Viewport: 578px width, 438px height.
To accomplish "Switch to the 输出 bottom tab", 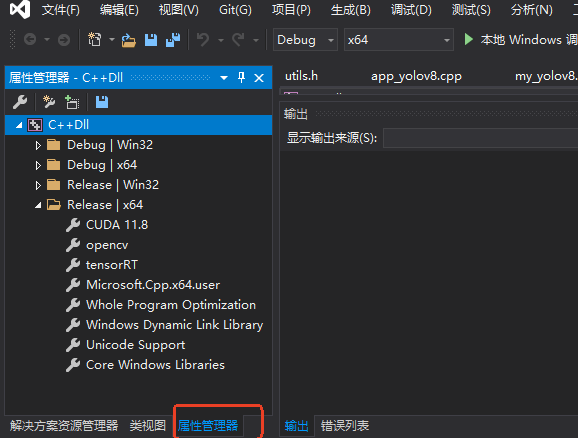I will point(296,426).
